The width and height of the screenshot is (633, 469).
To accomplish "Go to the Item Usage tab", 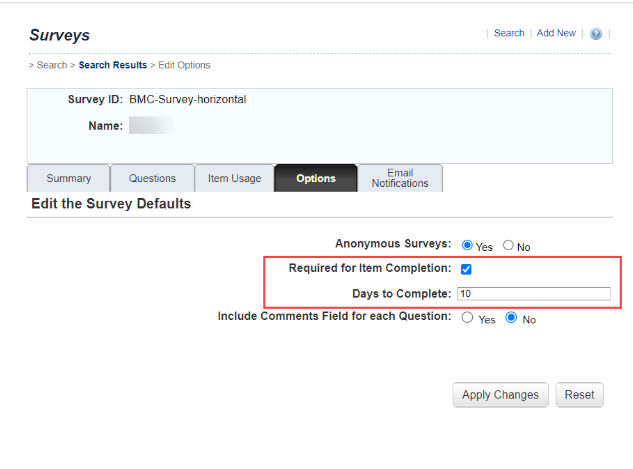I will (x=235, y=178).
